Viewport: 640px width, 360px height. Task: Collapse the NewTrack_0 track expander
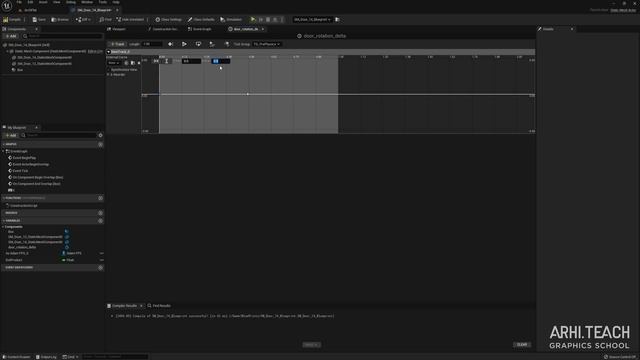coord(109,52)
